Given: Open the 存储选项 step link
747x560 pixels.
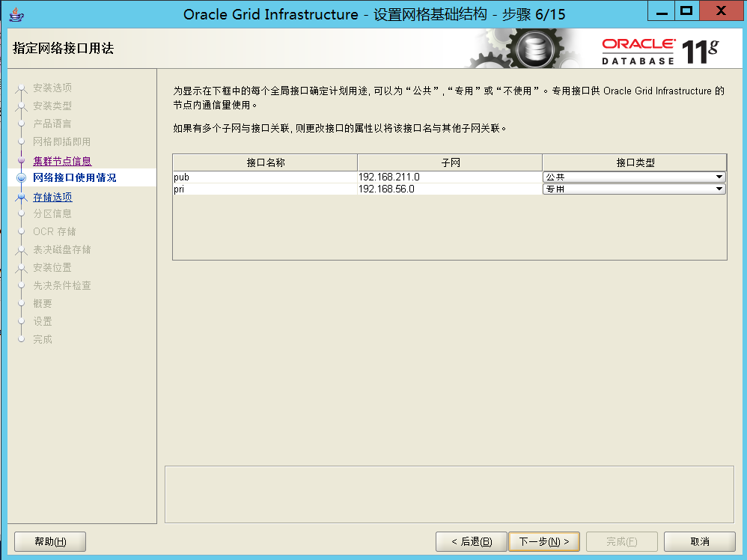Looking at the screenshot, I should click(x=52, y=197).
